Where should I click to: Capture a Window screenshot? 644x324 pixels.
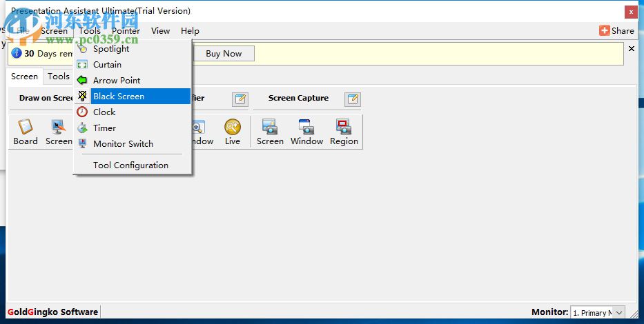point(306,132)
